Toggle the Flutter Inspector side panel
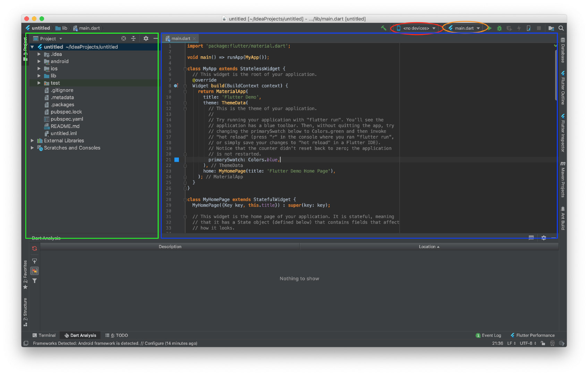Screen dimensions: 588x375 coord(563,133)
